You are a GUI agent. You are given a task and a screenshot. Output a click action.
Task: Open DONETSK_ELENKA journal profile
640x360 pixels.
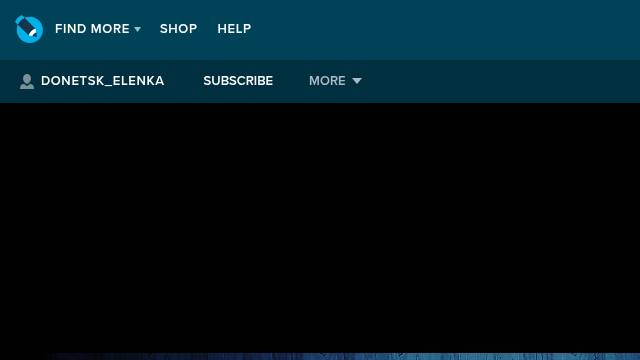(102, 81)
